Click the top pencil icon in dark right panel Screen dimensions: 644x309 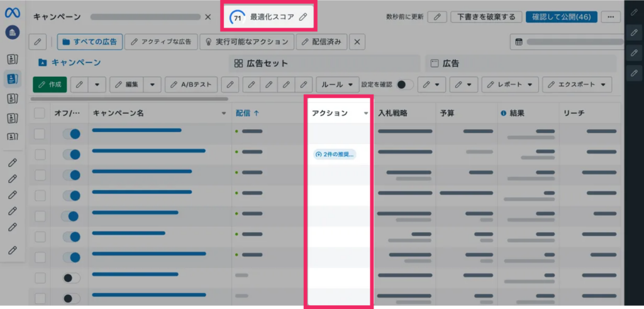(x=634, y=13)
